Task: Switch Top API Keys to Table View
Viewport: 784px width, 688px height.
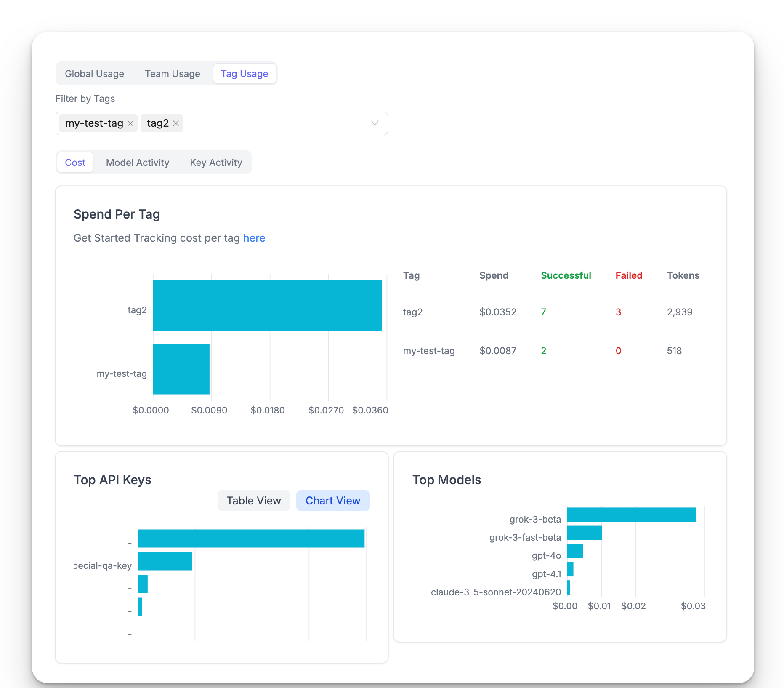Action: 253,501
